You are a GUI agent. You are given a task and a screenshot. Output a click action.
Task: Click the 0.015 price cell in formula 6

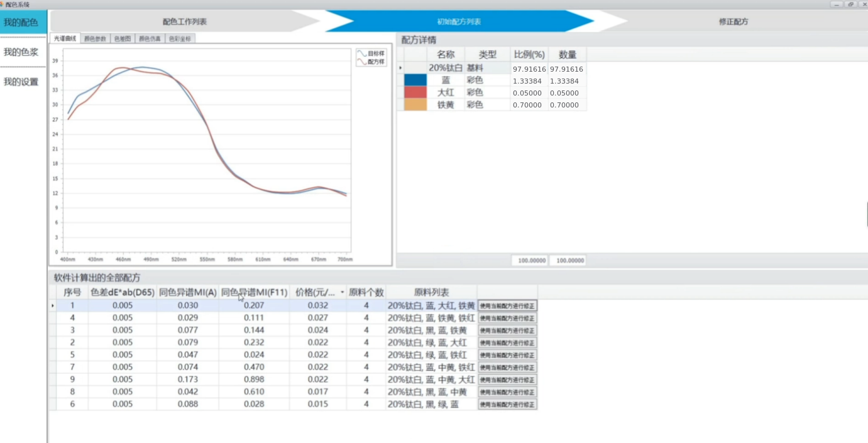click(x=317, y=404)
